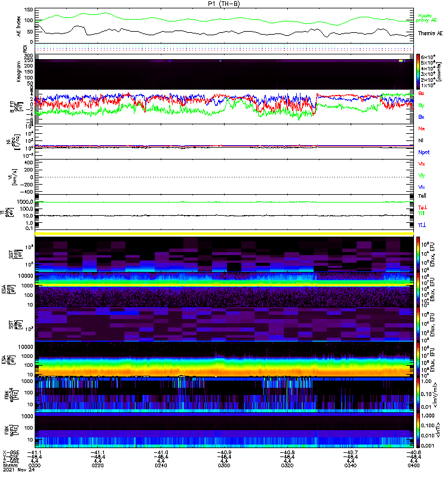
Task: Select the green Ti parallel legend label
Action: pyautogui.click(x=421, y=213)
